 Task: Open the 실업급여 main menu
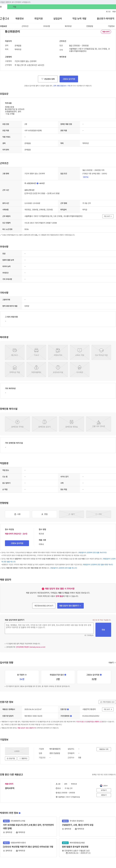(x=58, y=19)
